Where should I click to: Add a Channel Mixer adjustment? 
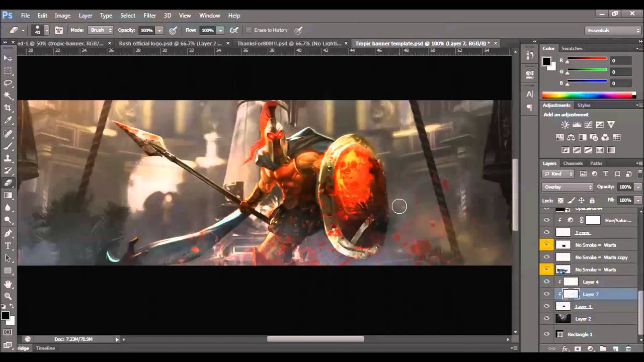click(x=605, y=137)
